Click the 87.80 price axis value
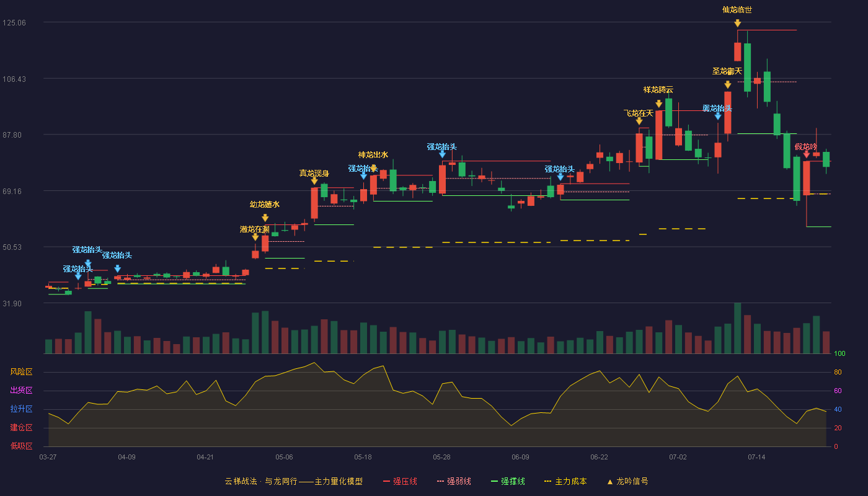Image resolution: width=868 pixels, height=496 pixels. click(14, 135)
